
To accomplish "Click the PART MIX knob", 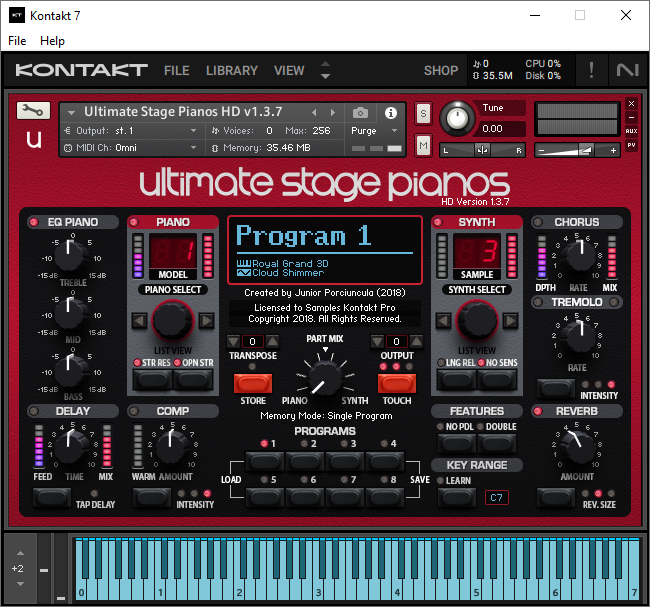I will (325, 379).
